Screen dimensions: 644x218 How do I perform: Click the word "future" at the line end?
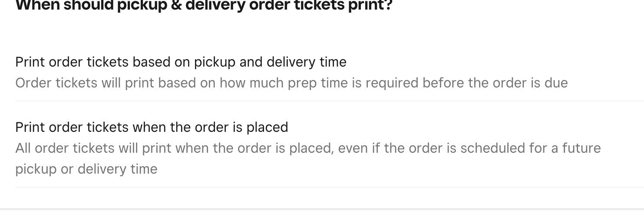click(x=581, y=148)
